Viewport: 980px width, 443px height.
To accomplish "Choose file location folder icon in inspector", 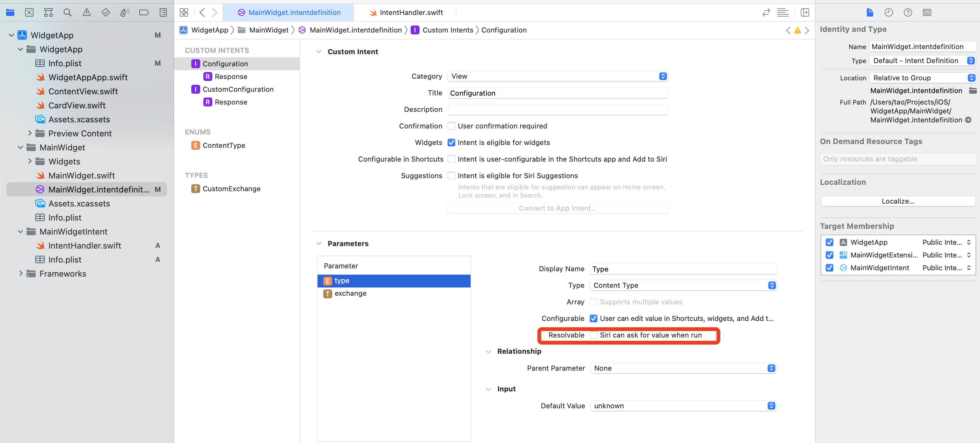I will 972,91.
